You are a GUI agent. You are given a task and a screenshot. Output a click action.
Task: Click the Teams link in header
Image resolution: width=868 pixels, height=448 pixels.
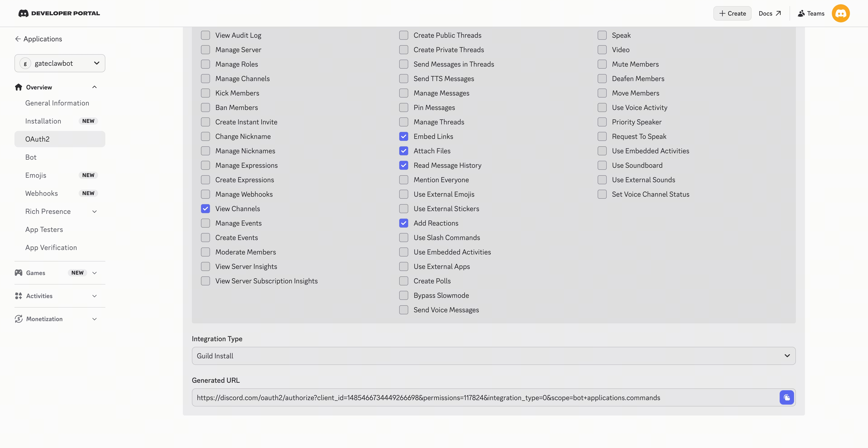coord(811,13)
